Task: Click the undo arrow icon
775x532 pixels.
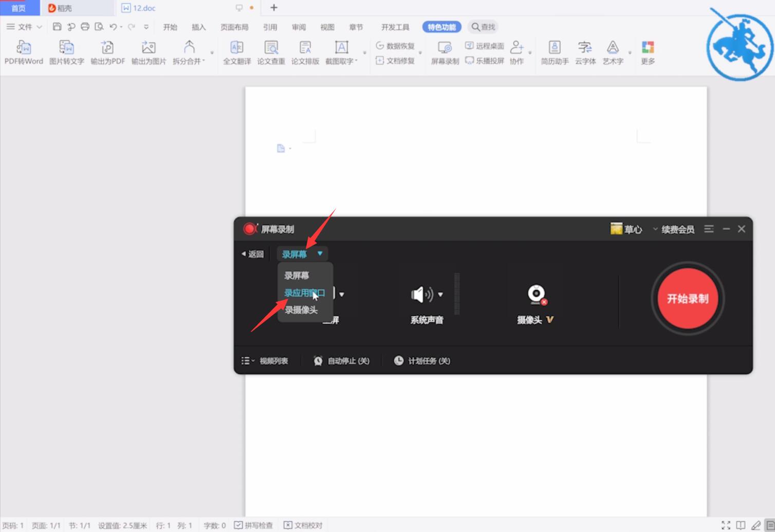Action: coord(113,27)
